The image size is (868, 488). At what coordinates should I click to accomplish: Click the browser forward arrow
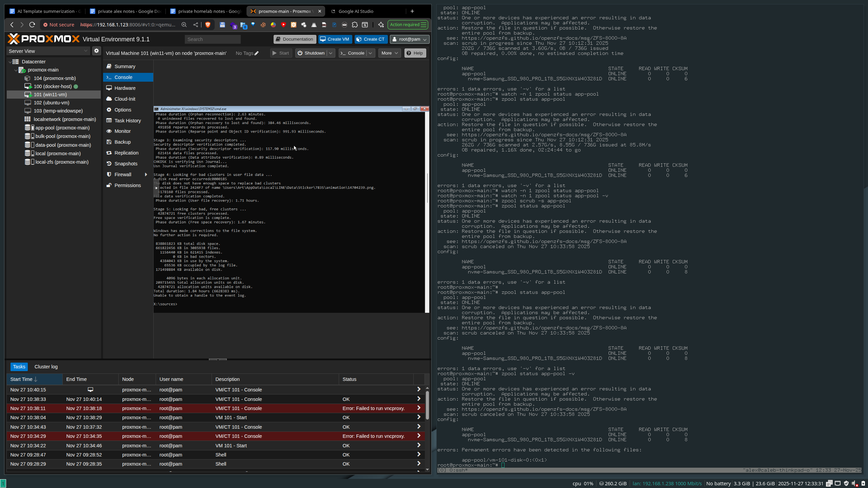coord(22,25)
